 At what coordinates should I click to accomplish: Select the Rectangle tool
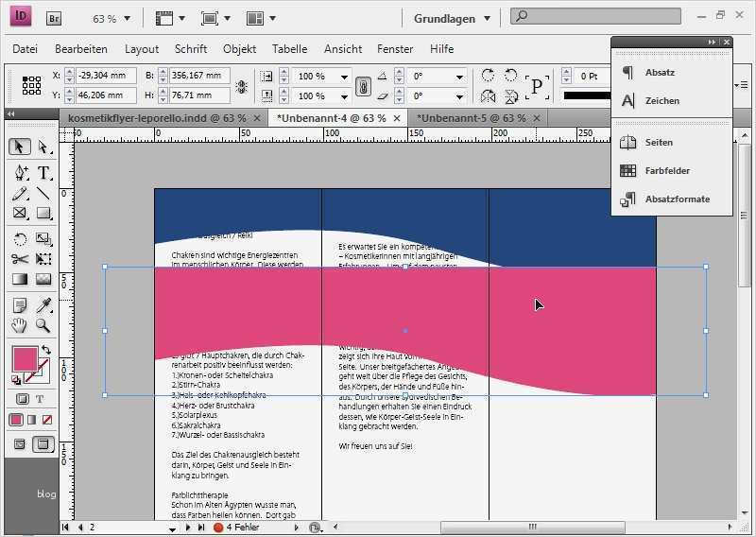pyautogui.click(x=43, y=213)
